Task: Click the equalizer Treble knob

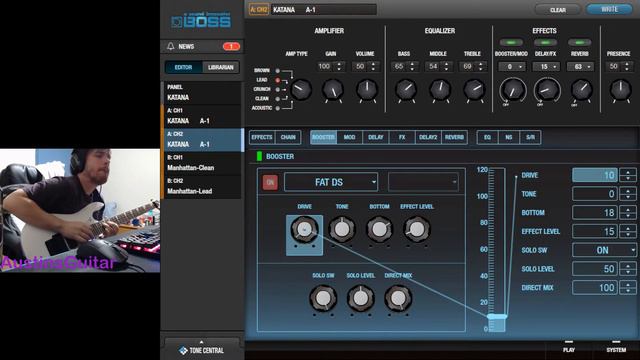Action: click(474, 90)
